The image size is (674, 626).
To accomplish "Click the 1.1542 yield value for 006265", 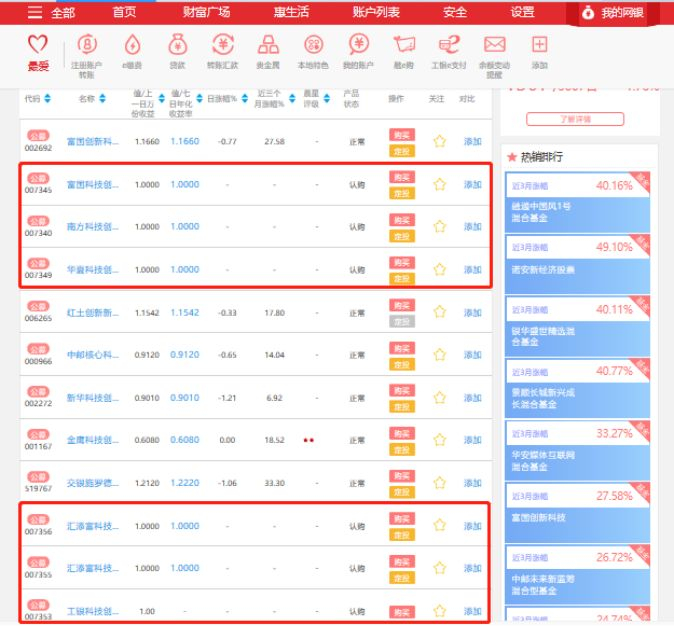I will tap(185, 313).
